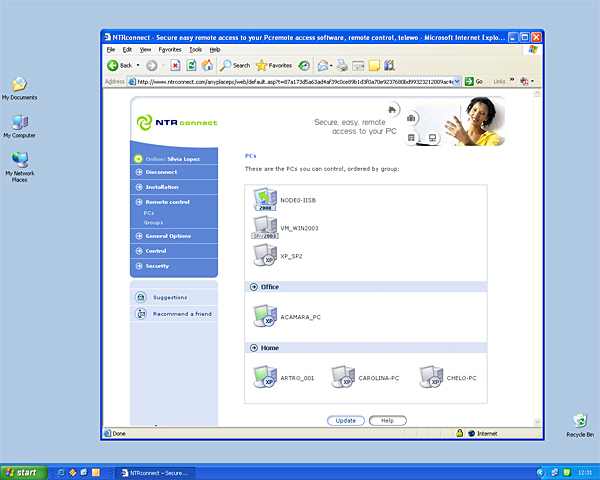Open IE Favorites pane
Screen dimensions: 600x480
coord(274,65)
